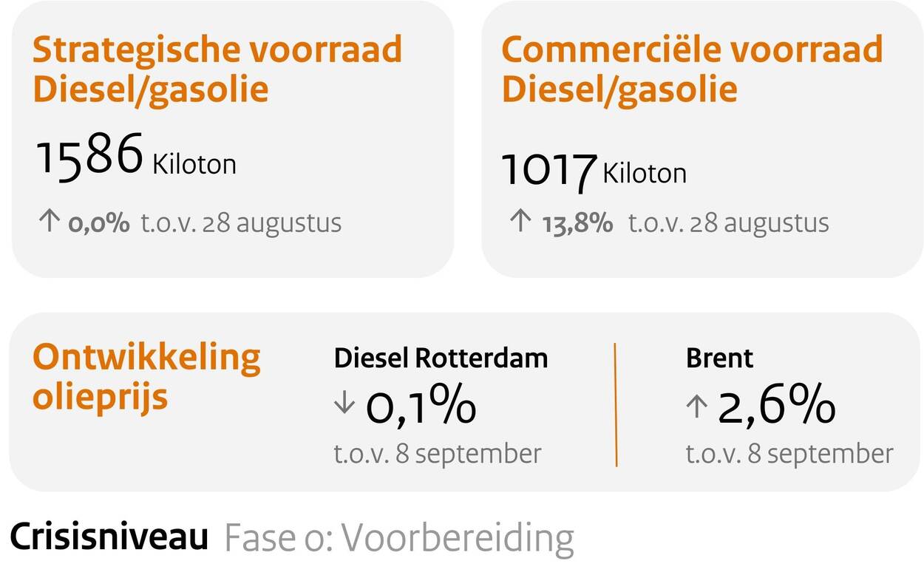Click down arrow next to Diesel Rotterdam 0,1%
Screen dimensions: 924x575
pyautogui.click(x=344, y=405)
